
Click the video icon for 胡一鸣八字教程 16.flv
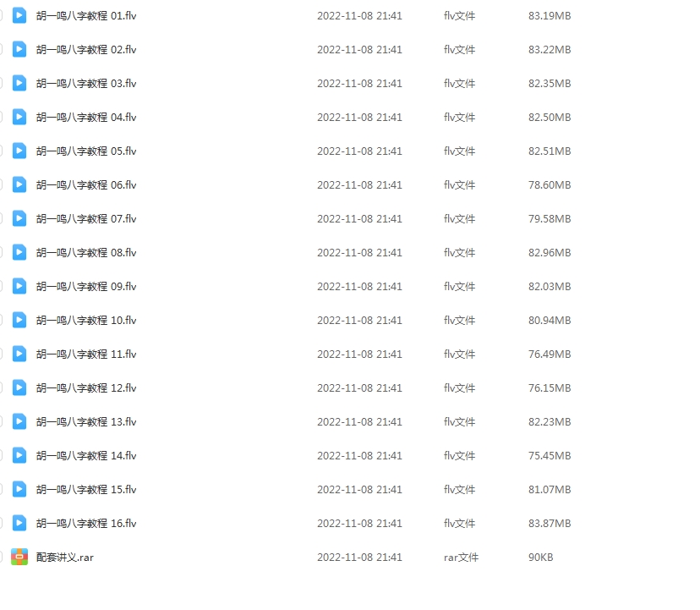coord(19,524)
